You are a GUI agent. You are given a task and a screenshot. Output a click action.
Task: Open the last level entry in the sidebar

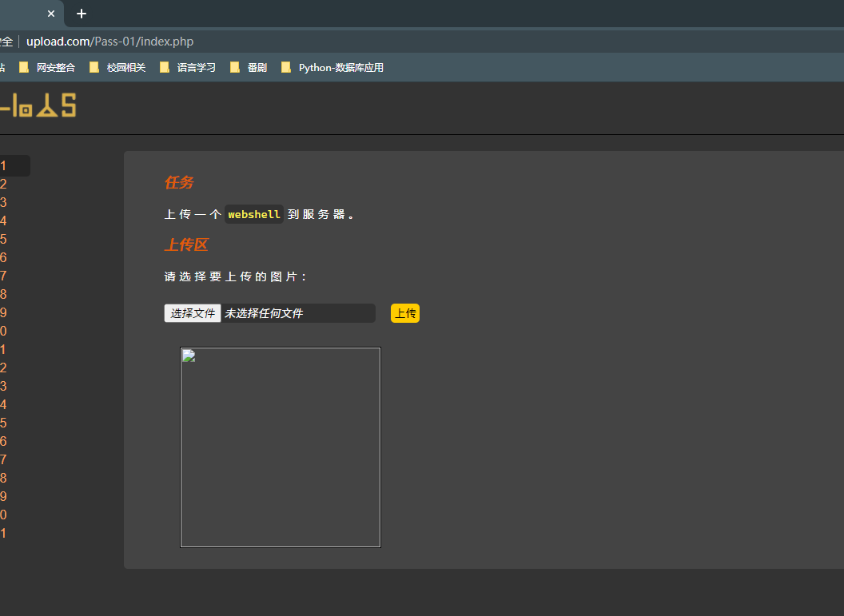4,534
